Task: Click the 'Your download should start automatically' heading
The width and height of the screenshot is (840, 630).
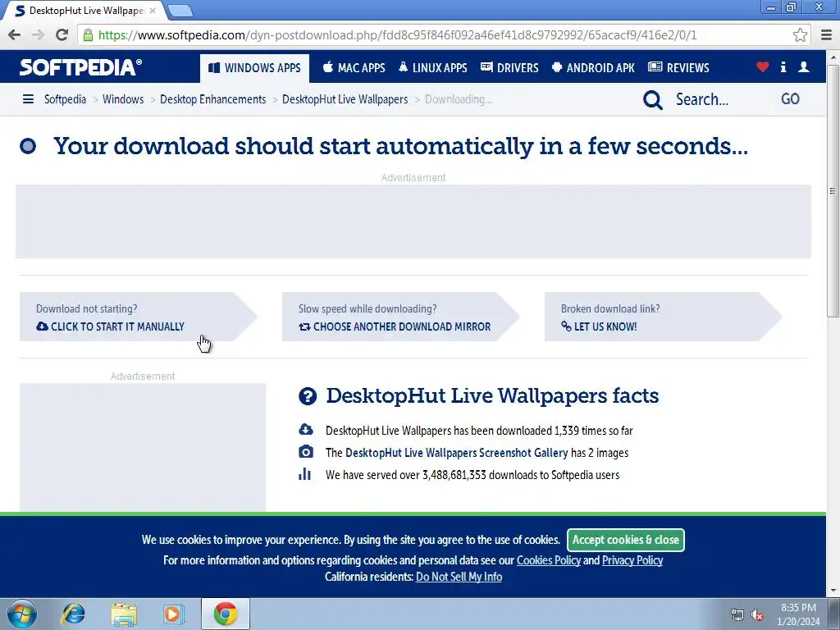Action: coord(400,146)
